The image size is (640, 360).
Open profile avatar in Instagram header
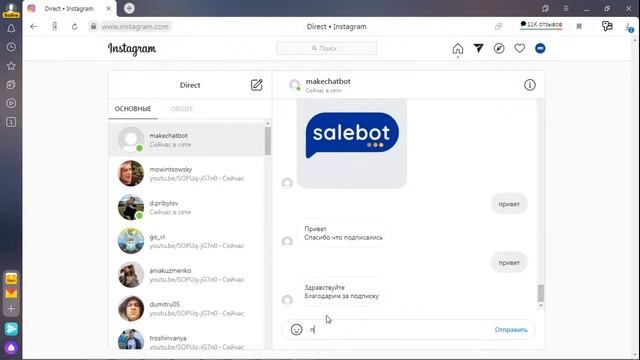coord(540,48)
